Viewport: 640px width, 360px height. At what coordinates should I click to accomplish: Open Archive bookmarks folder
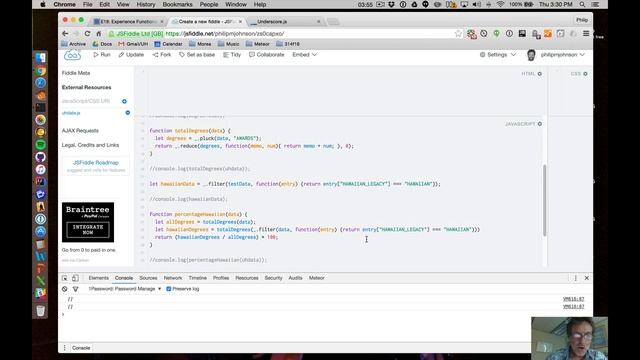click(73, 44)
